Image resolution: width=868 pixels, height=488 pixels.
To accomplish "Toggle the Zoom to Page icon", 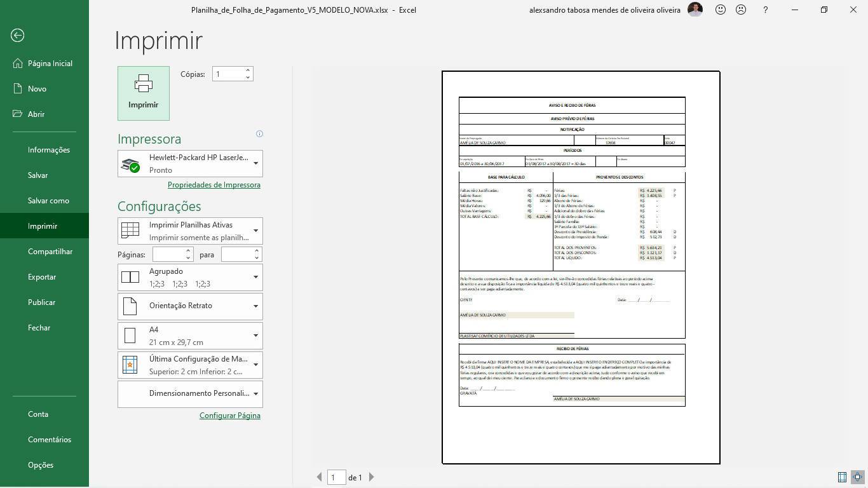I will point(857,477).
